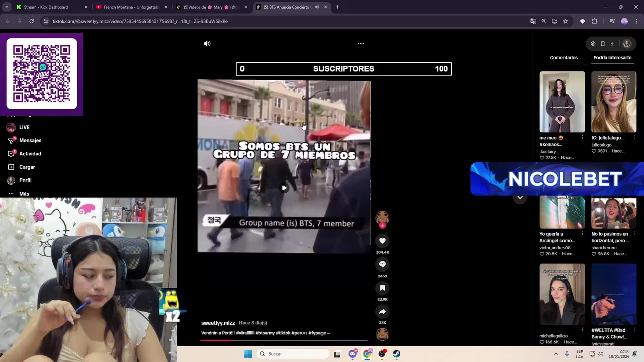Follow creator via plus avatar
This screenshot has width=644, height=362.
[382, 225]
